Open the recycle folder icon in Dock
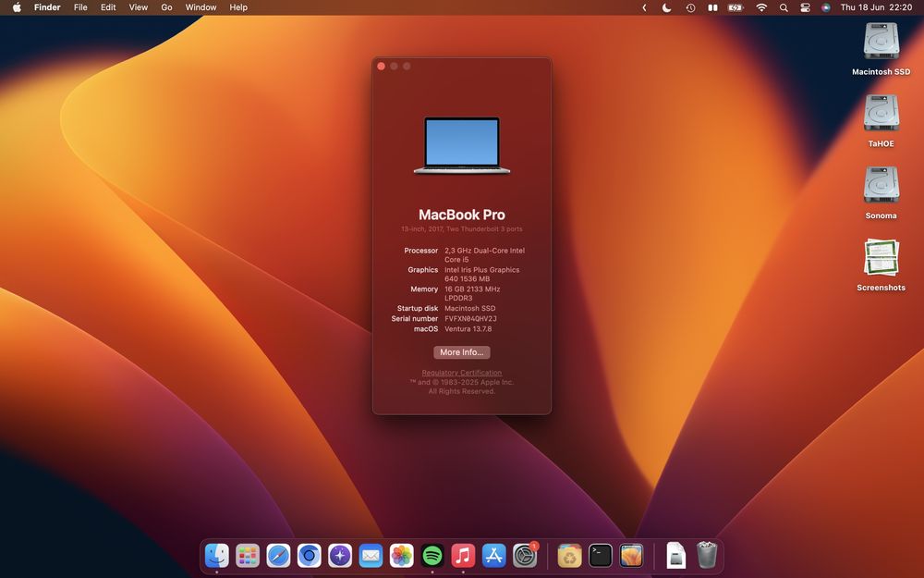Screen dimensions: 924x578 click(569, 556)
